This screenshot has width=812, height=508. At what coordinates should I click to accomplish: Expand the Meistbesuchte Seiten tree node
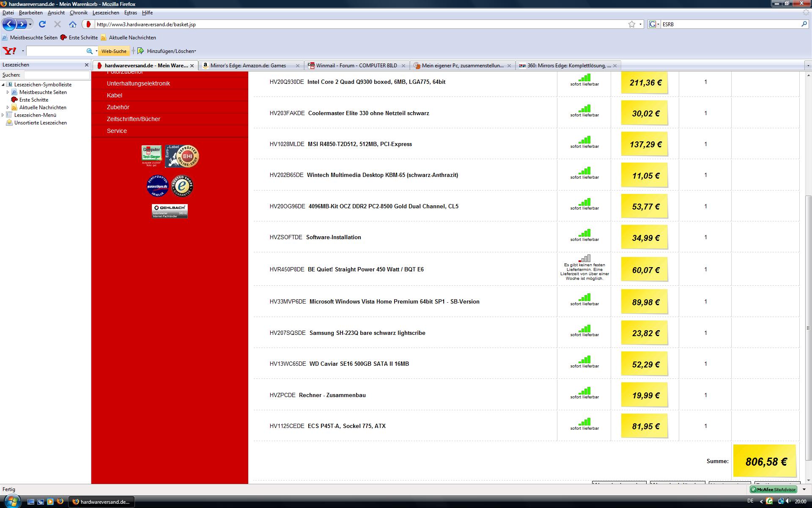pyautogui.click(x=8, y=92)
